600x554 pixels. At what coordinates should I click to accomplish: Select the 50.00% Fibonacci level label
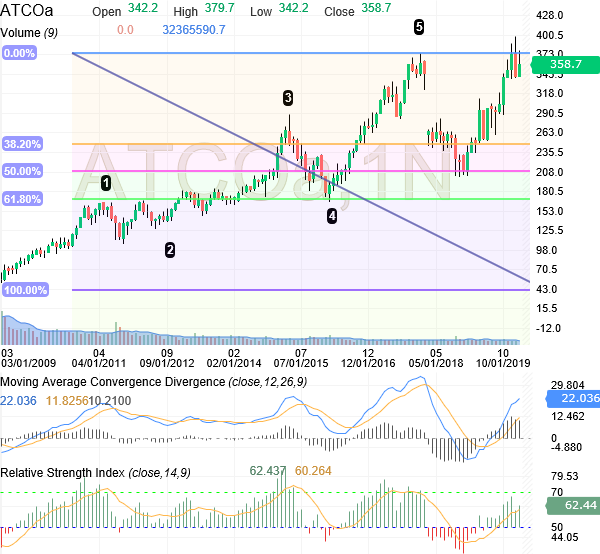point(22,171)
